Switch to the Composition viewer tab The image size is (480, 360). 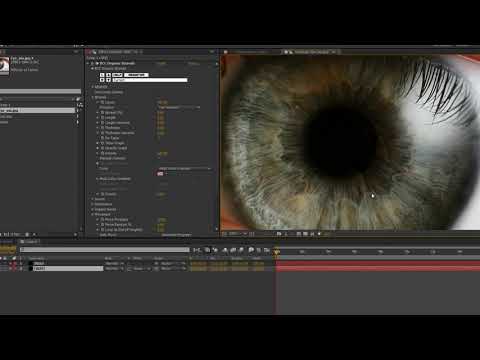pyautogui.click(x=312, y=52)
